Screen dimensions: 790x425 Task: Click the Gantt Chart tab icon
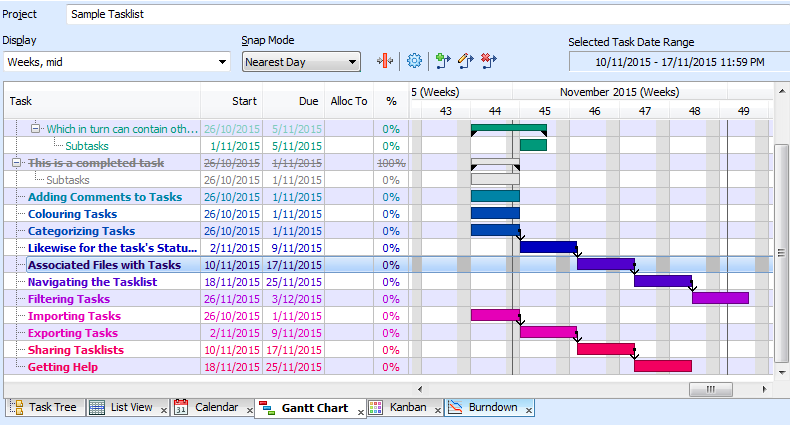tap(267, 408)
